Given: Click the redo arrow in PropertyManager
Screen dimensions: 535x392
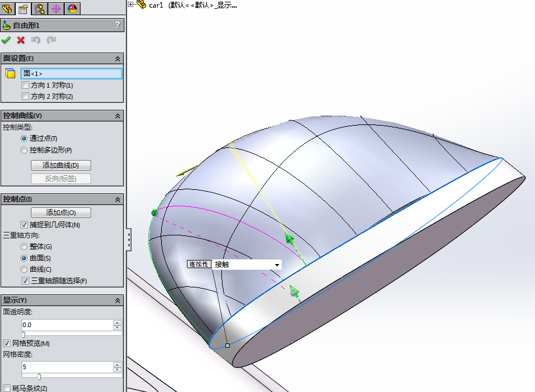Looking at the screenshot, I should 51,40.
